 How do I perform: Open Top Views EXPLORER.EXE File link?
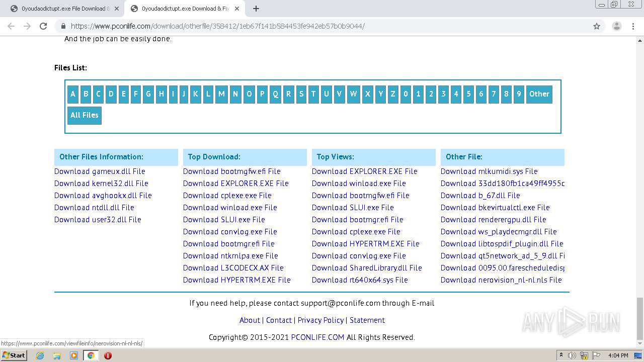pyautogui.click(x=365, y=171)
